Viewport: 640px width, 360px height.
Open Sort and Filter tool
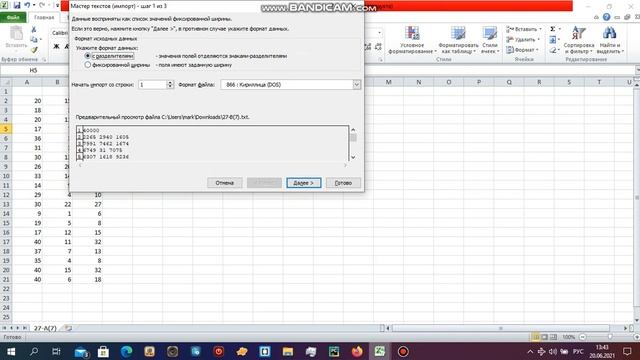point(579,40)
